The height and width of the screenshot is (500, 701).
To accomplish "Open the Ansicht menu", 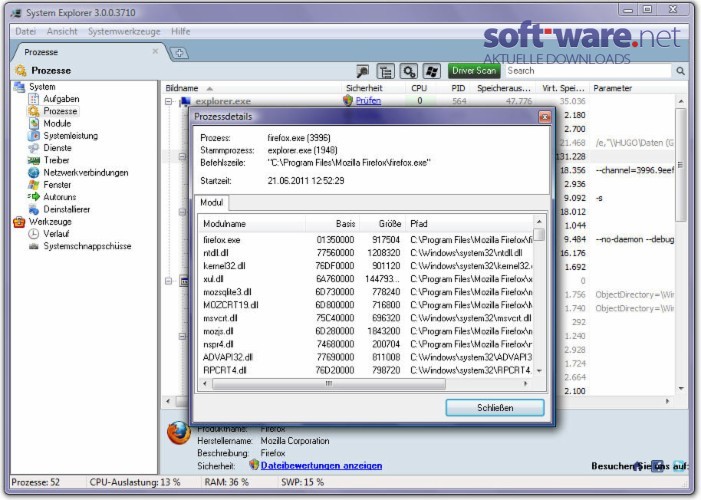I will tap(62, 31).
